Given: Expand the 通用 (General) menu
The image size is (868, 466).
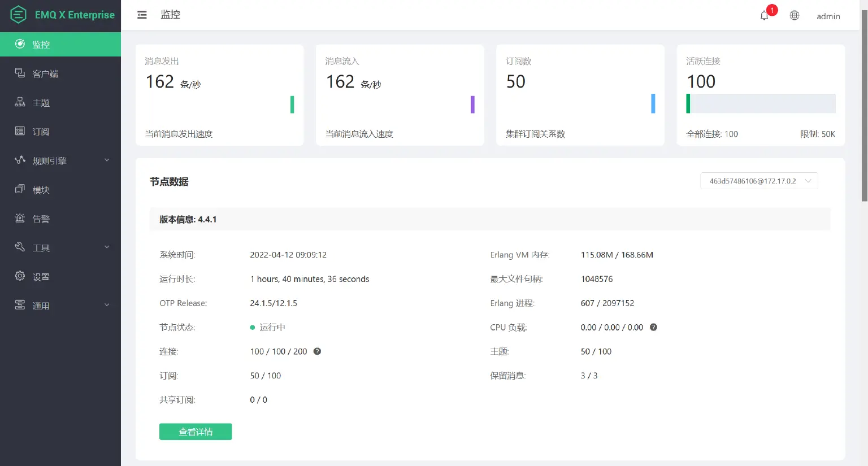Looking at the screenshot, I should (41, 305).
